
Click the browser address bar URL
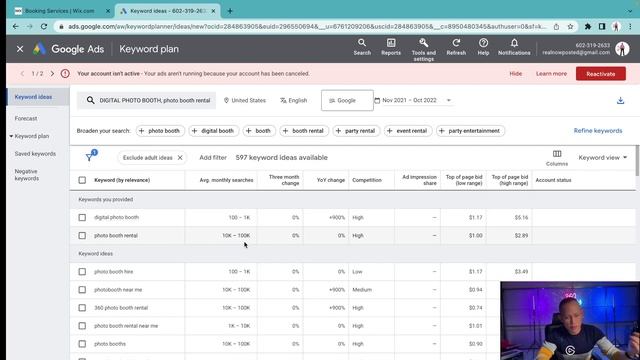306,27
